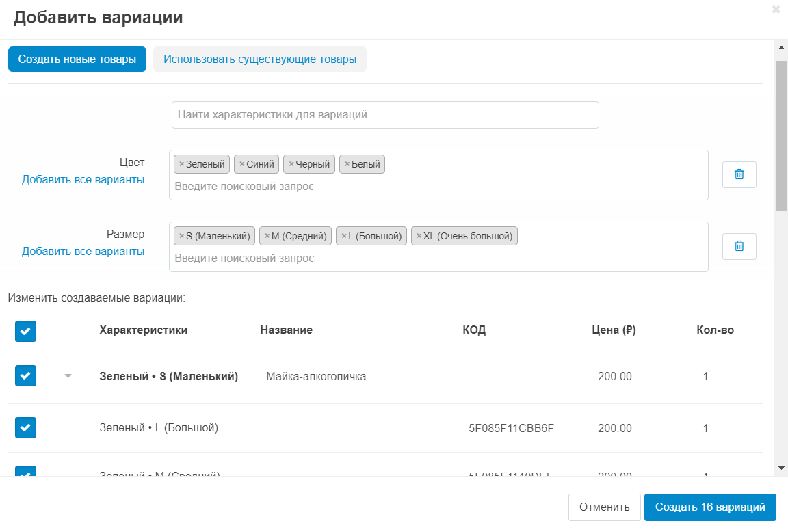
Task: Switch to Использовать существующие товары tab
Action: [259, 59]
